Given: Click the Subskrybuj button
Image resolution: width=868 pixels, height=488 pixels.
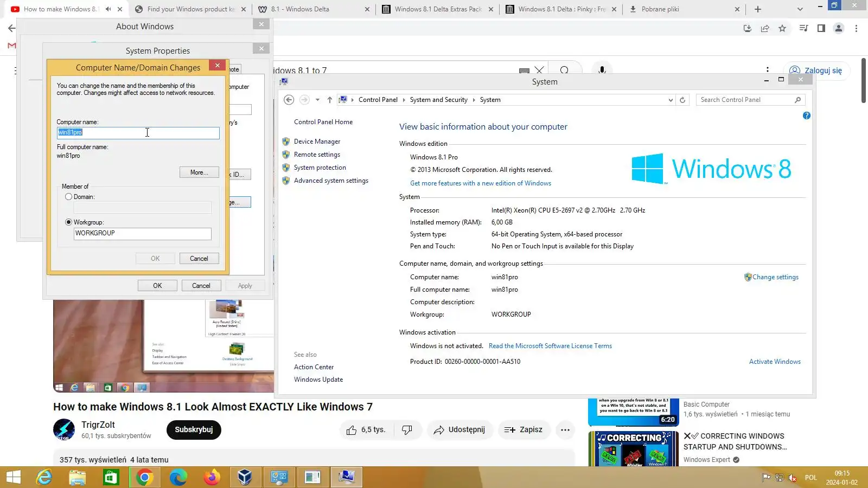Looking at the screenshot, I should (x=194, y=430).
